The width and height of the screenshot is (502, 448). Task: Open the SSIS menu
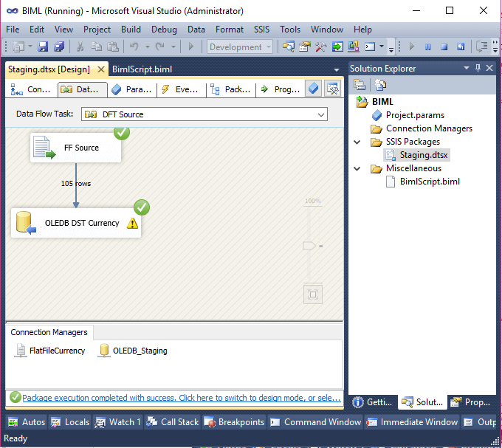261,30
